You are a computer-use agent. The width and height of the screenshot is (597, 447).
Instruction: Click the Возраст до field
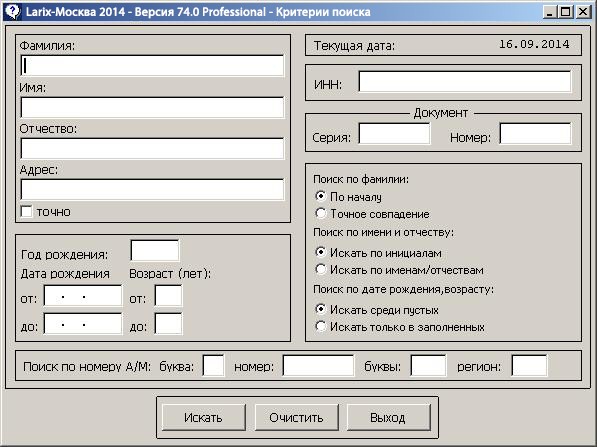[168, 324]
